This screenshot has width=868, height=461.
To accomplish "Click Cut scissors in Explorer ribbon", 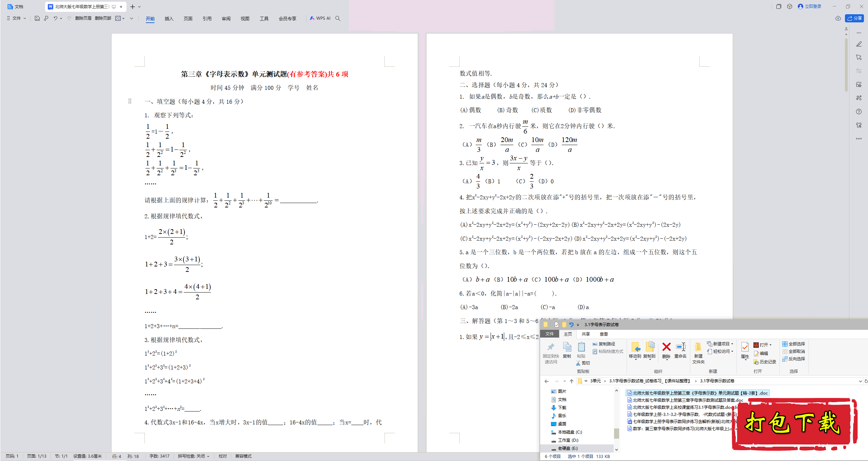I will (x=583, y=363).
